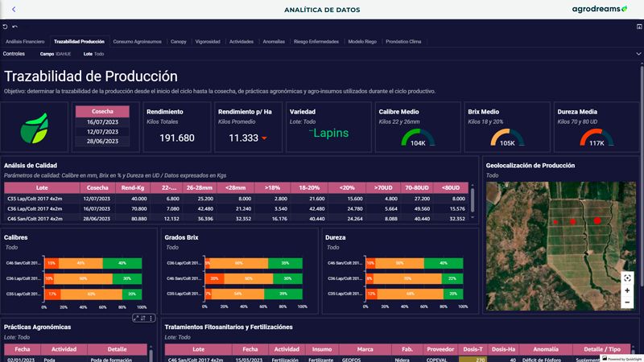Zoom in on the production map
The image size is (644, 362).
pyautogui.click(x=627, y=290)
